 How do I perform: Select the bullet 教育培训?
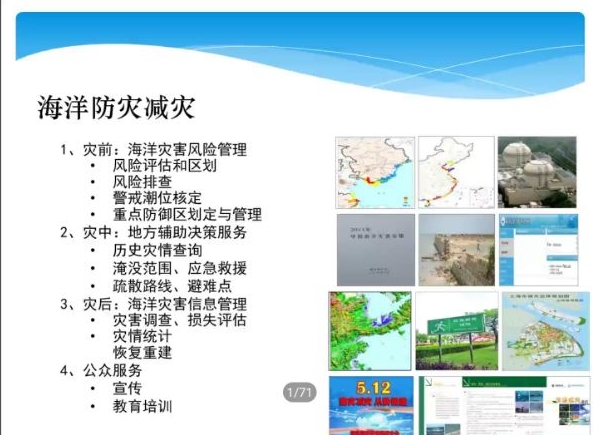click(x=143, y=406)
